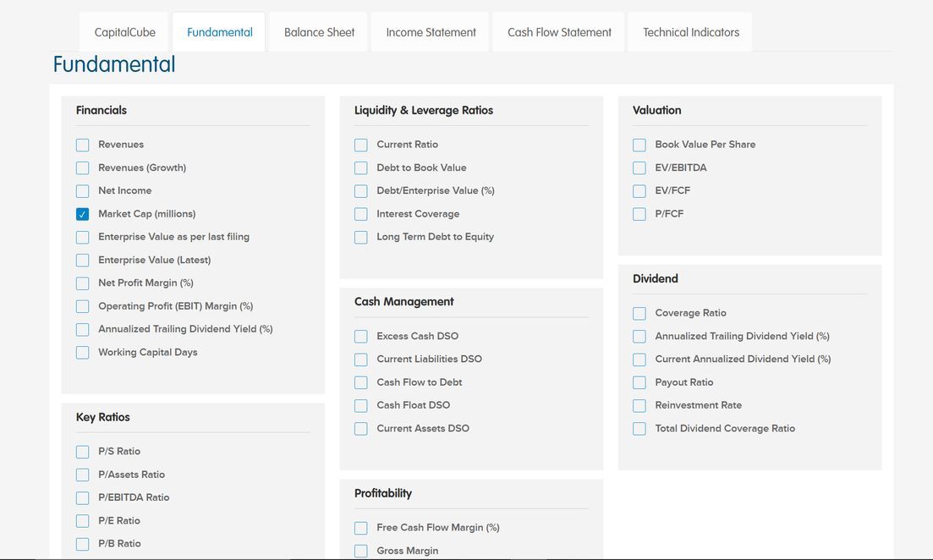Check the Long Term Debt to Equity box
The height and width of the screenshot is (560, 933).
pyautogui.click(x=361, y=238)
